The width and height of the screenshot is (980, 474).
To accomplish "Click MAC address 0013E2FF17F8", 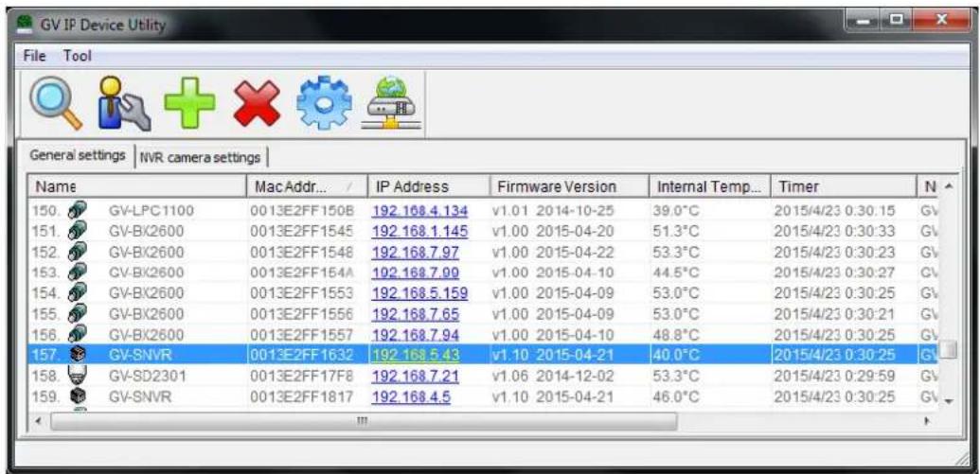I will [302, 376].
